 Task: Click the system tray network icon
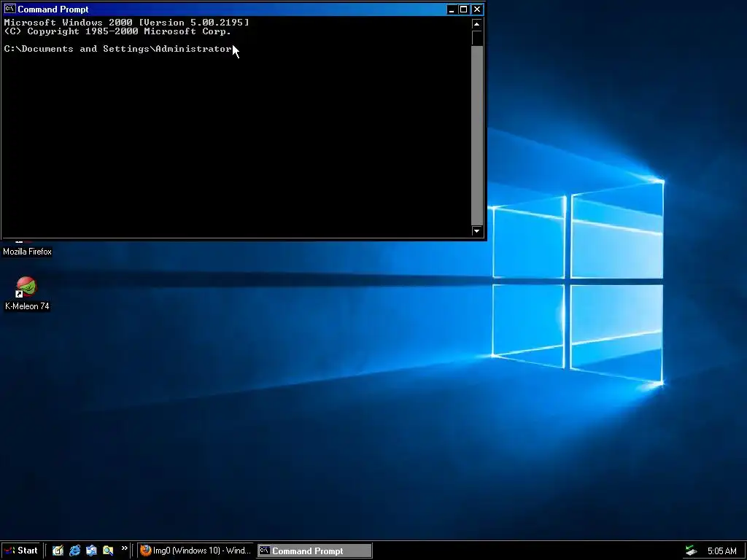(692, 551)
